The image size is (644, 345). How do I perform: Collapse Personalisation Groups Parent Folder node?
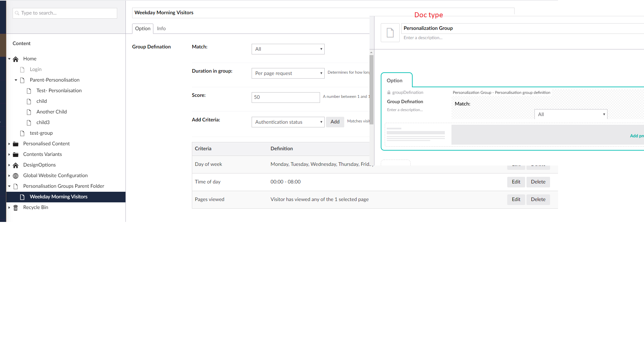pos(9,186)
